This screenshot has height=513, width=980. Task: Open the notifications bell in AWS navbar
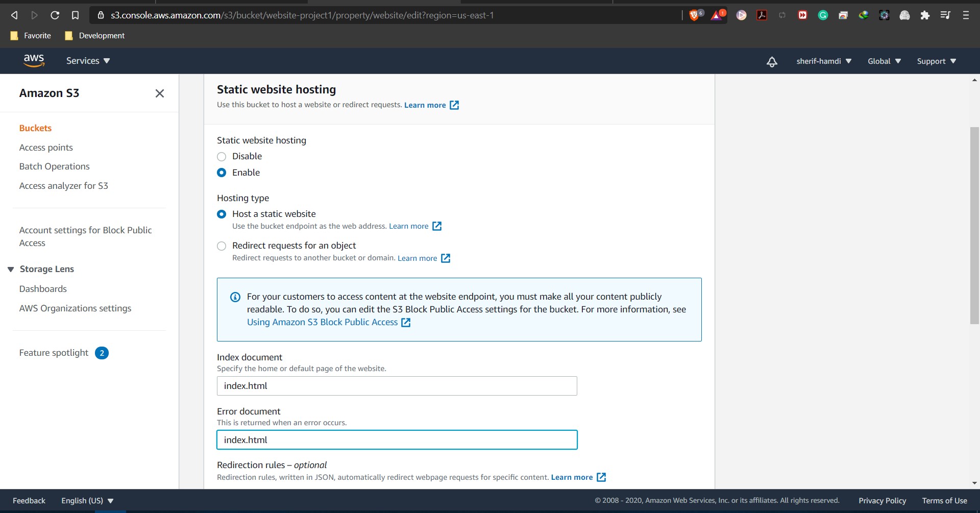(x=772, y=61)
